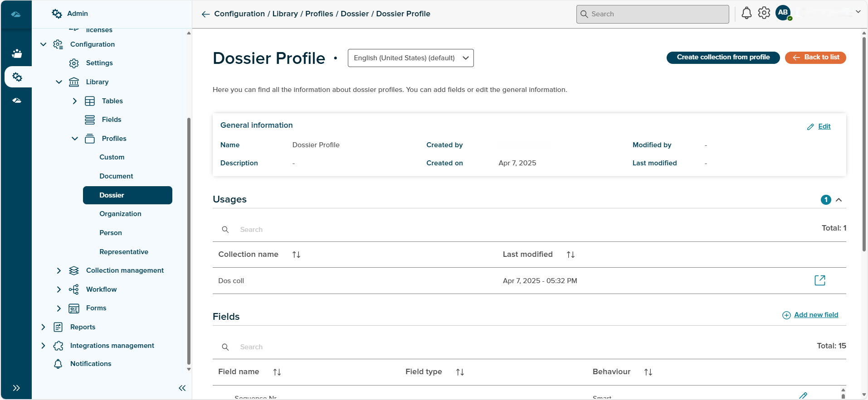Sort by Collection name arrows
The image size is (868, 400).
(296, 255)
